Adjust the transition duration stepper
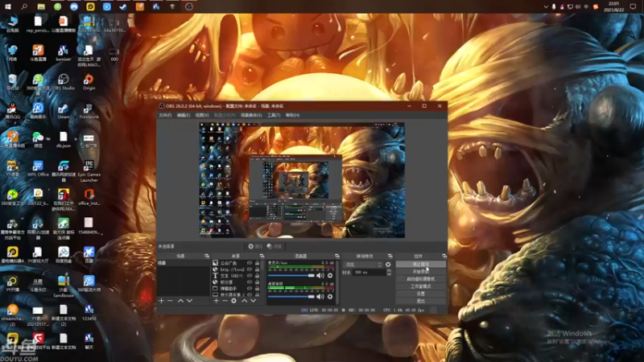The width and height of the screenshot is (644, 362). point(389,272)
